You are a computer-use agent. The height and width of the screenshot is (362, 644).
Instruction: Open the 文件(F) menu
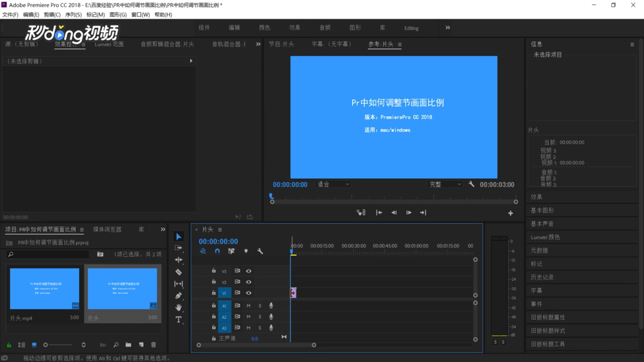10,15
